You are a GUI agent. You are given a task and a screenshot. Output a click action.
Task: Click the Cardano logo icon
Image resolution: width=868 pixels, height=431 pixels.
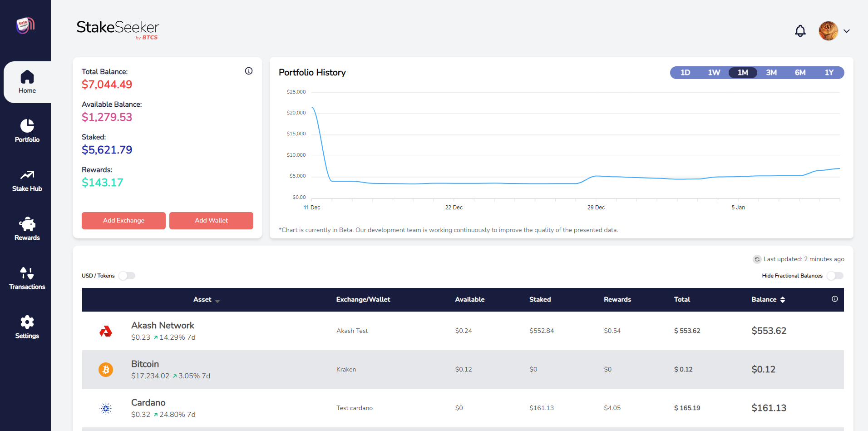pos(106,408)
